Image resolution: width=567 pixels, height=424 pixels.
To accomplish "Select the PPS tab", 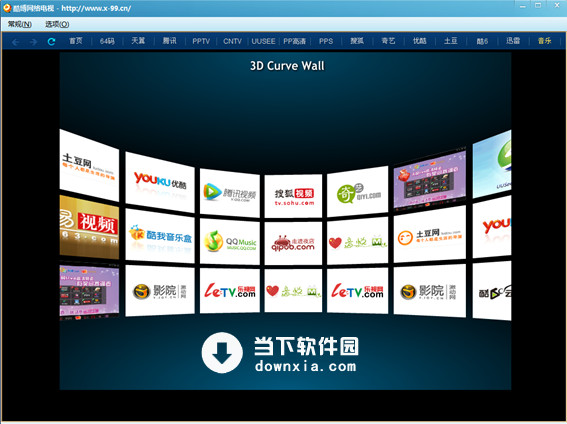I will (x=326, y=41).
